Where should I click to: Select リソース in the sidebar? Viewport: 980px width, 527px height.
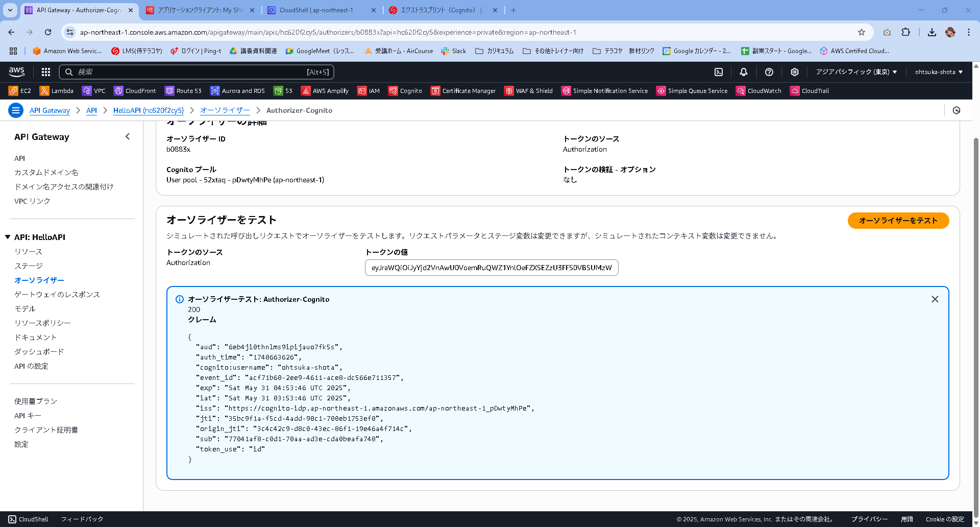(29, 251)
